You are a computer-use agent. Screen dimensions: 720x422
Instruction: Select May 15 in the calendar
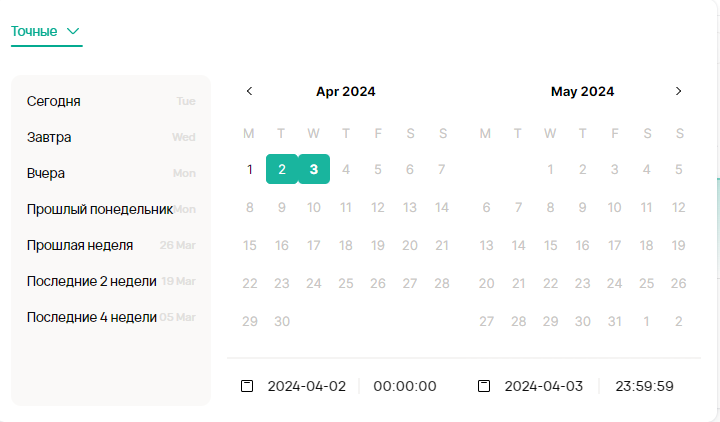[550, 245]
